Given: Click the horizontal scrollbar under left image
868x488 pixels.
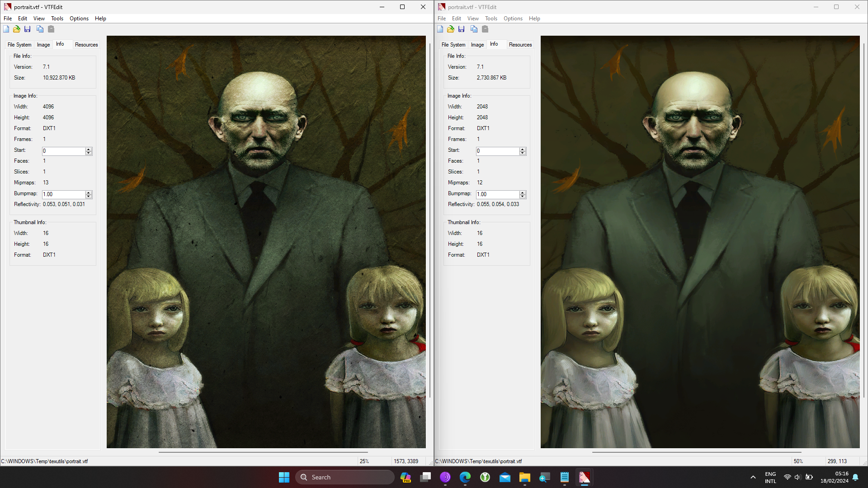Looking at the screenshot, I should (263, 452).
